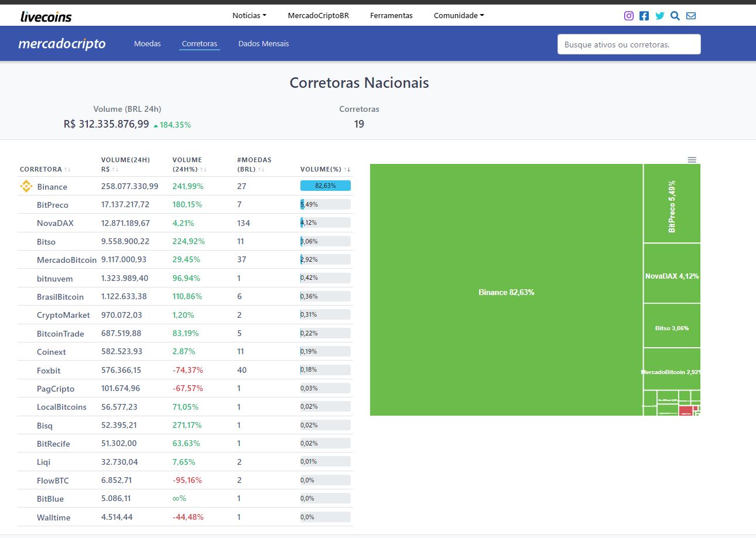The image size is (756, 538).
Task: Open the PagCripto exchange link
Action: [x=56, y=389]
